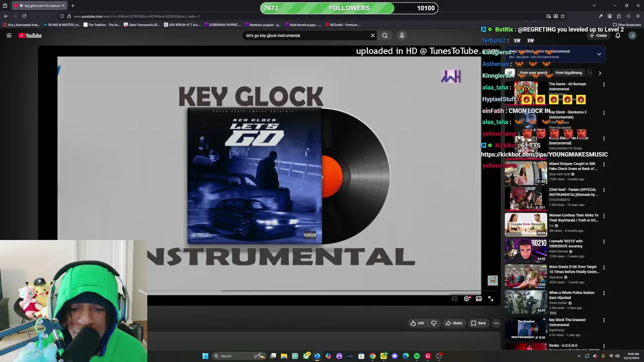Open Google Chrome from the taskbar
The width and height of the screenshot is (644, 362).
coord(372,356)
